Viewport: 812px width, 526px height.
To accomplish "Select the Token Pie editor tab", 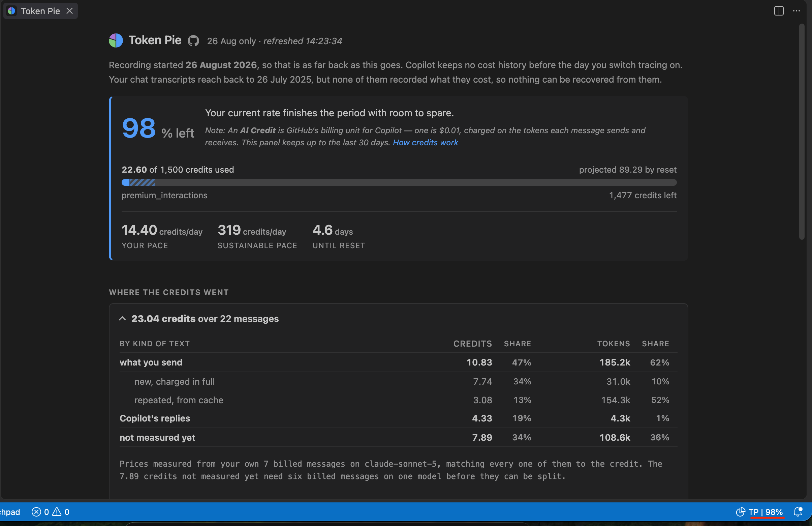I will point(40,11).
